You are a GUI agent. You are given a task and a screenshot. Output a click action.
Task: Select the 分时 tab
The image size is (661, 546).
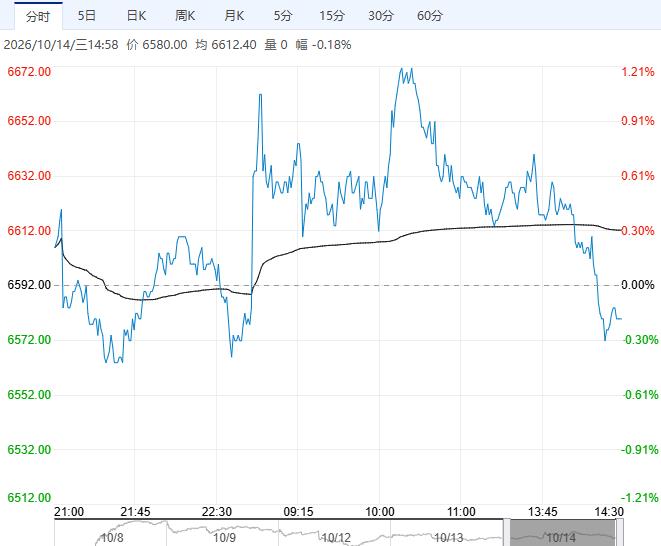point(38,16)
